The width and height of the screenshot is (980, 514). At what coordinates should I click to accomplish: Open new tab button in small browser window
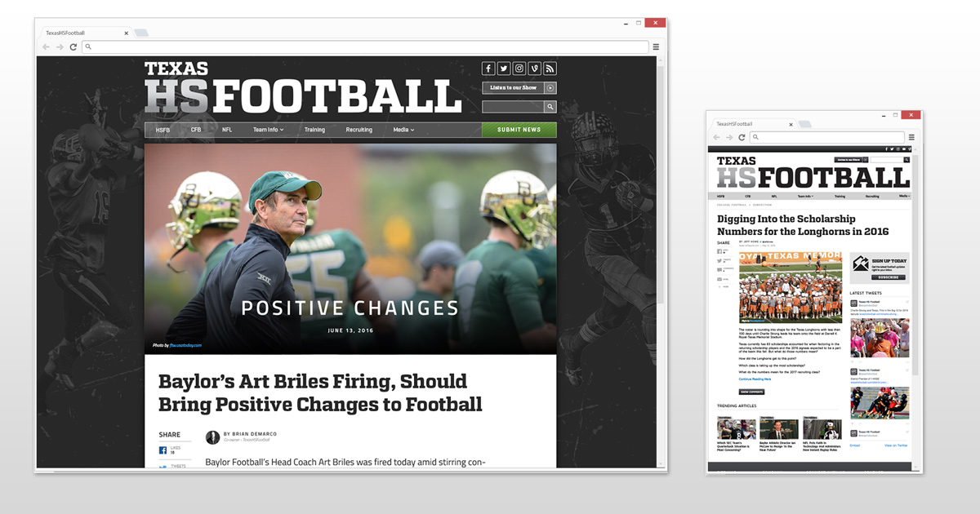pyautogui.click(x=805, y=124)
